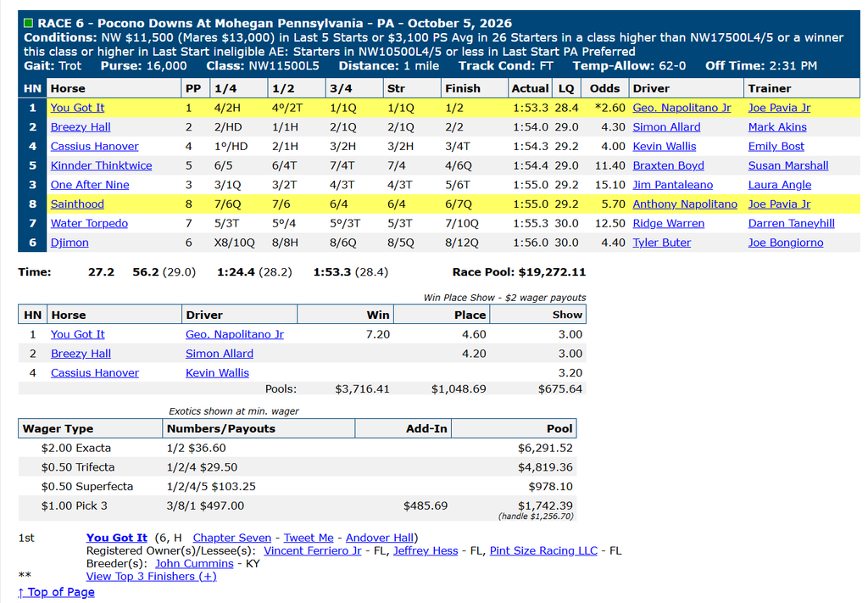This screenshot has width=868, height=603.
Task: Open trainer Emily Bost link
Action: coord(776,147)
